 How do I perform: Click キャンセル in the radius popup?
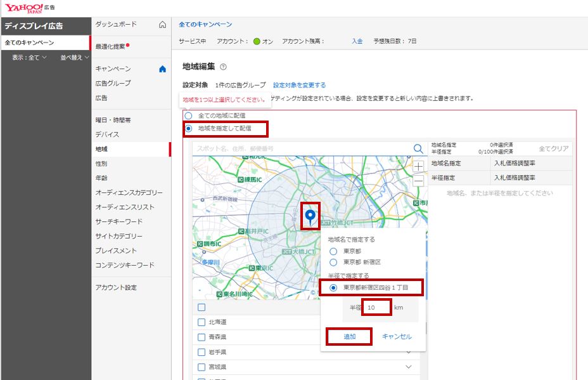(397, 337)
